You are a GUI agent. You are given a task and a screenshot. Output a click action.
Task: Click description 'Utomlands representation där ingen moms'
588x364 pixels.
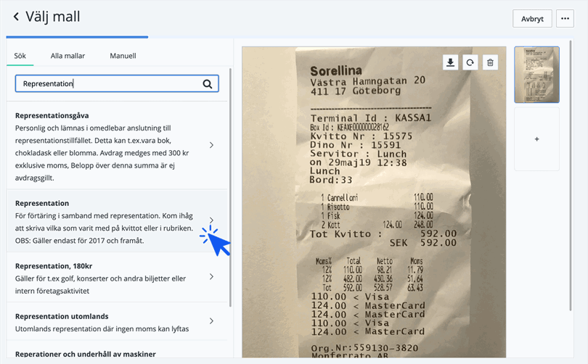click(102, 328)
